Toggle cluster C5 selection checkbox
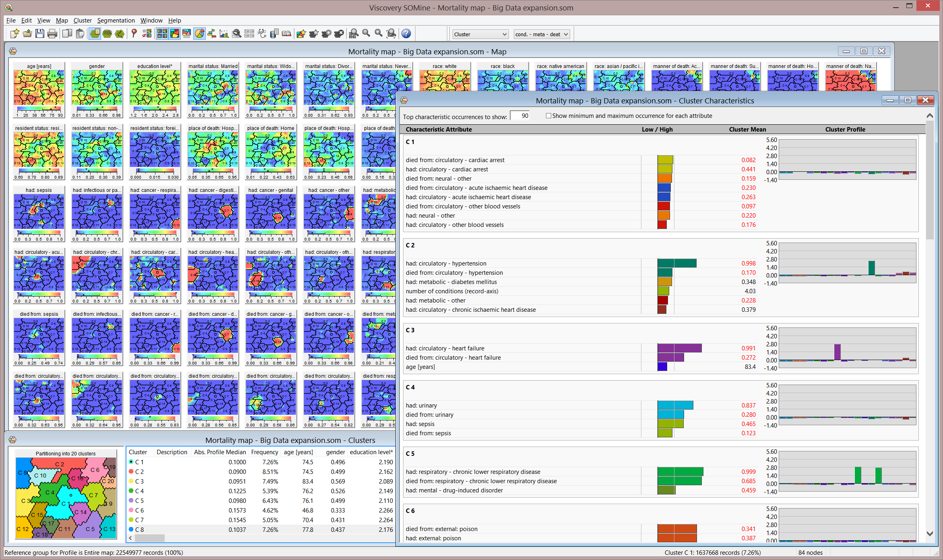943x560 pixels. click(x=131, y=500)
